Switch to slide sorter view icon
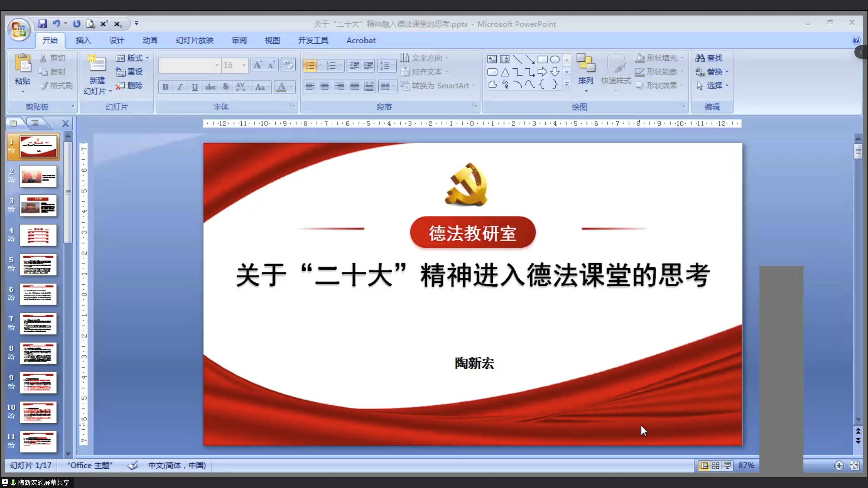Viewport: 868px width, 488px height. pos(716,465)
